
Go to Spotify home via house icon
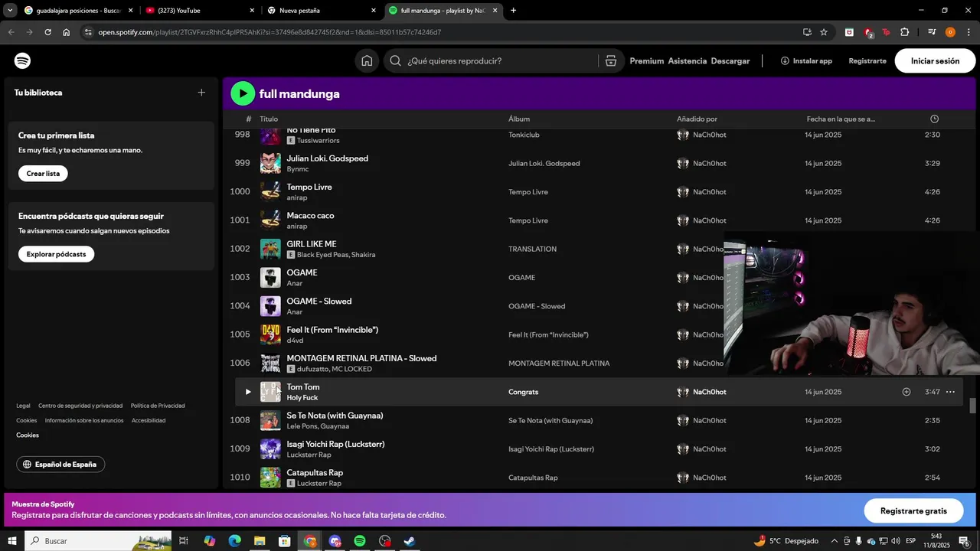click(367, 60)
